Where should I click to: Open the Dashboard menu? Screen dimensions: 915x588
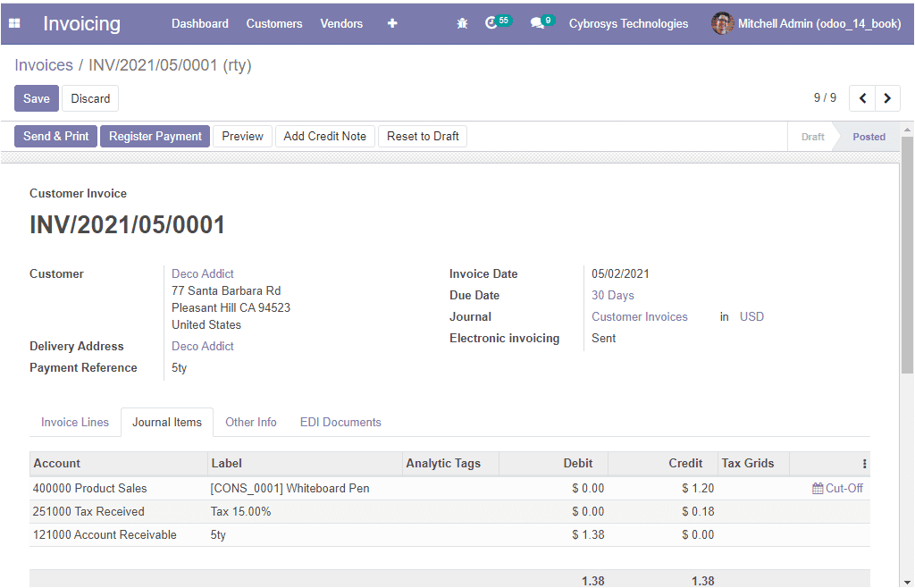(200, 23)
